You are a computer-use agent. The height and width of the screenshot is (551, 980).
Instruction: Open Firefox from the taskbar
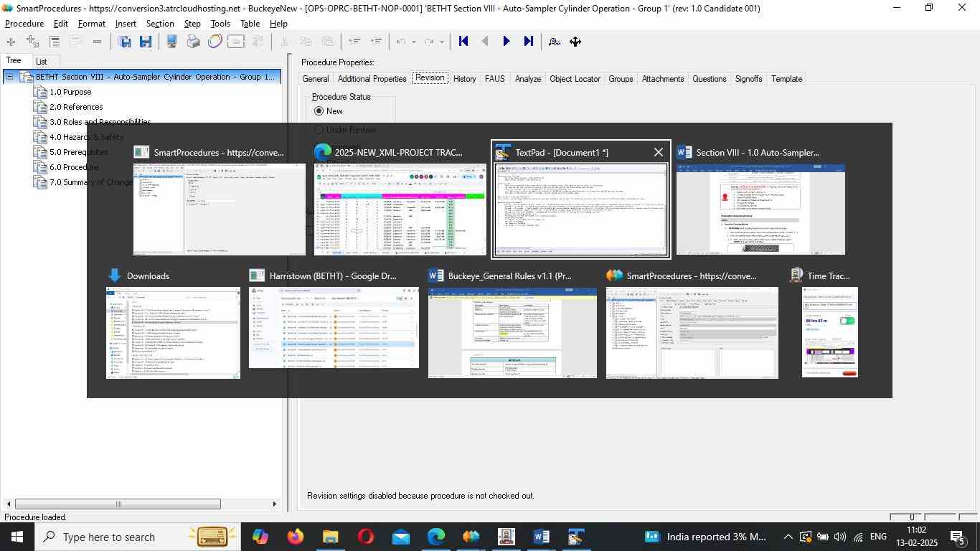tap(295, 537)
